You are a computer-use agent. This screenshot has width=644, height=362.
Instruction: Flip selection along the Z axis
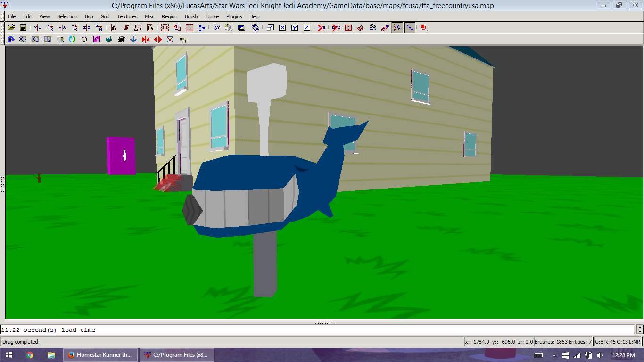click(87, 27)
